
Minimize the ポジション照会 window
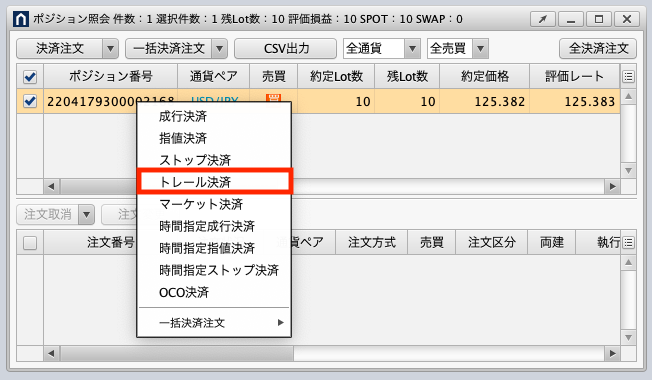(x=570, y=19)
